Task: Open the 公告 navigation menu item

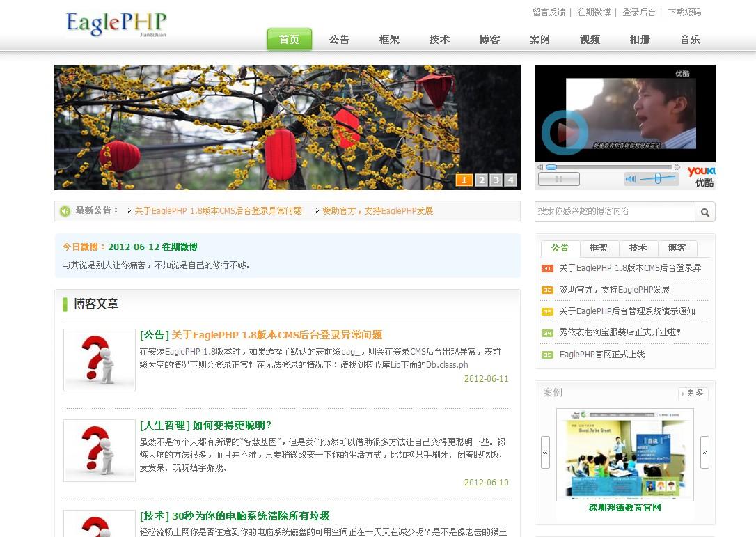Action: coord(340,40)
